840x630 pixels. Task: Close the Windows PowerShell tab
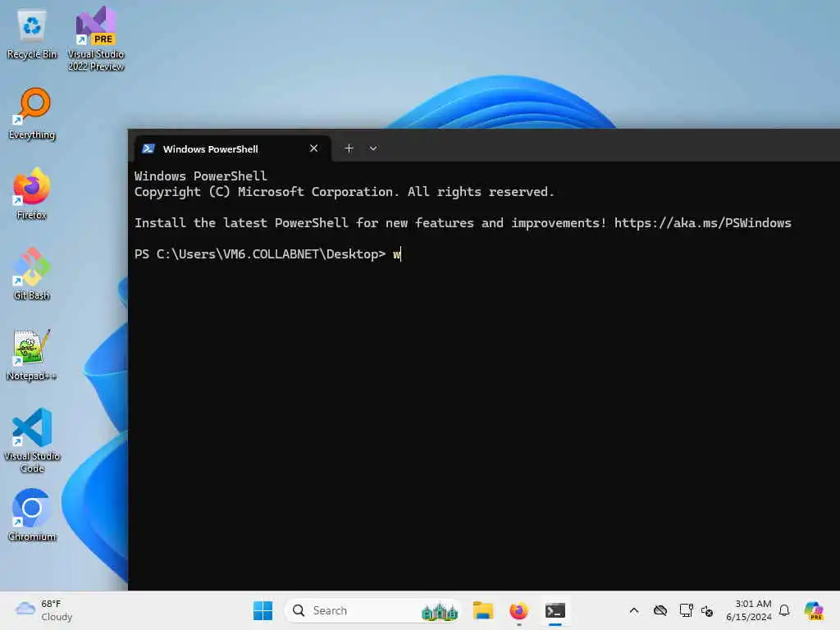pyautogui.click(x=313, y=148)
